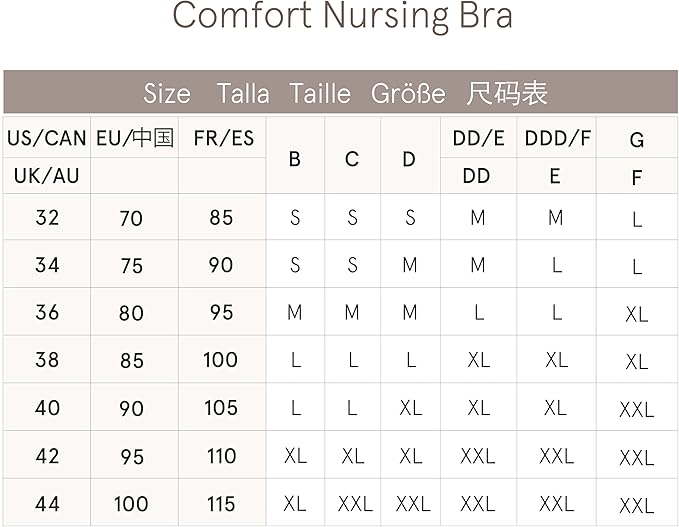Click the "UK/AU" header label

coord(47,176)
